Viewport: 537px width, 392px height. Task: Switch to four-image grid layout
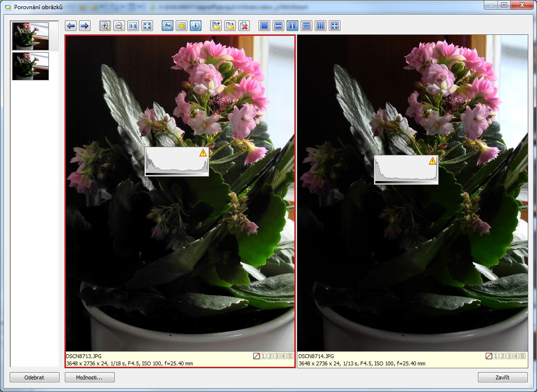click(x=334, y=26)
